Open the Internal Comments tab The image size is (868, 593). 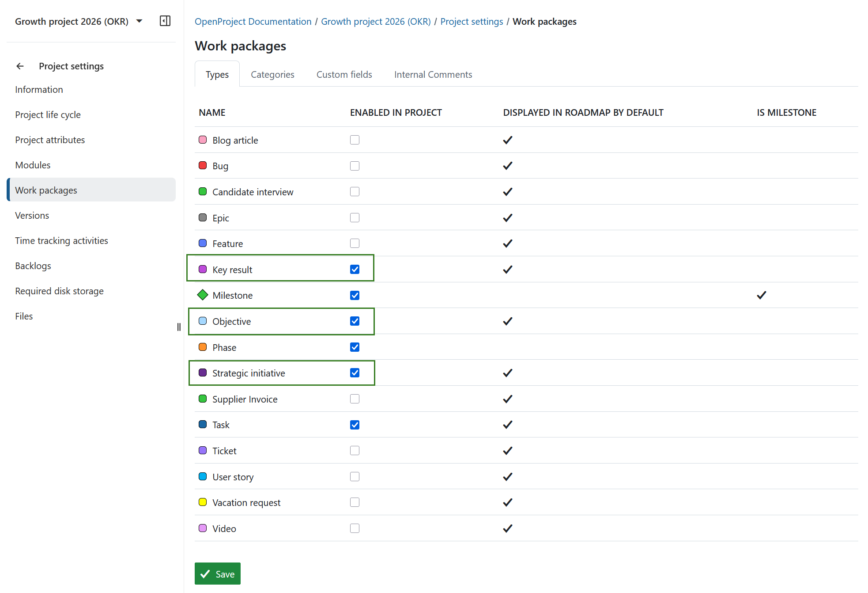[x=433, y=74]
